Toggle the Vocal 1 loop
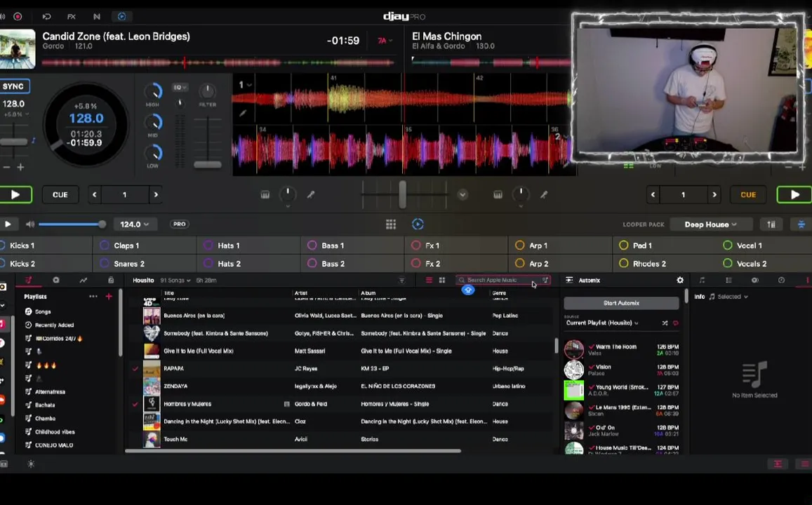The width and height of the screenshot is (812, 505). [x=764, y=245]
